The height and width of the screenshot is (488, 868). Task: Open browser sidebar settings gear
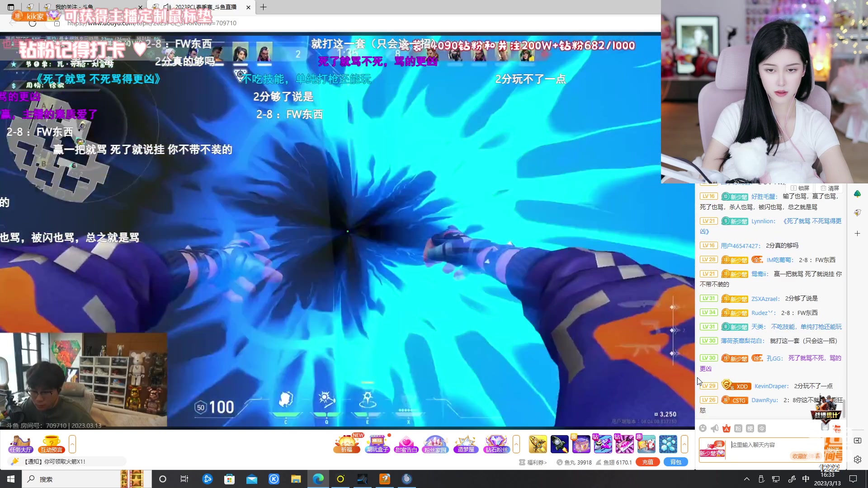(858, 460)
